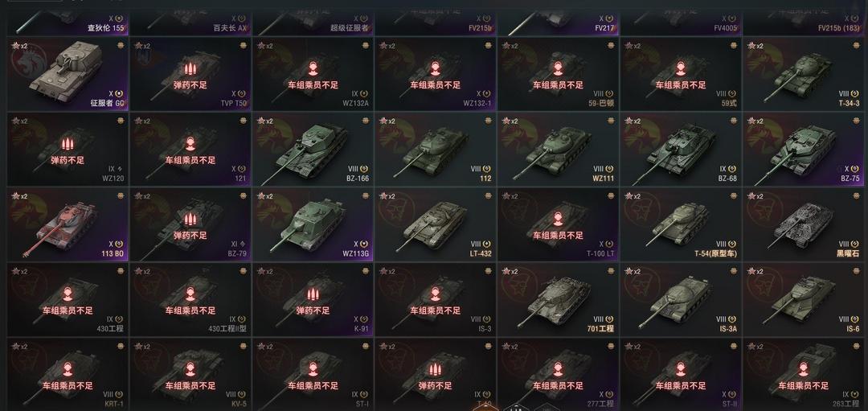Click the x2 star bonus icon on T-34-3
Viewport: 868px width, 411px height.
pos(755,46)
